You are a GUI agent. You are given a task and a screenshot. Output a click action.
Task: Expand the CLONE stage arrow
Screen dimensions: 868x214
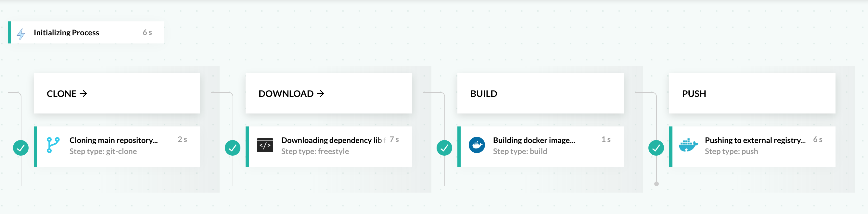pos(83,93)
